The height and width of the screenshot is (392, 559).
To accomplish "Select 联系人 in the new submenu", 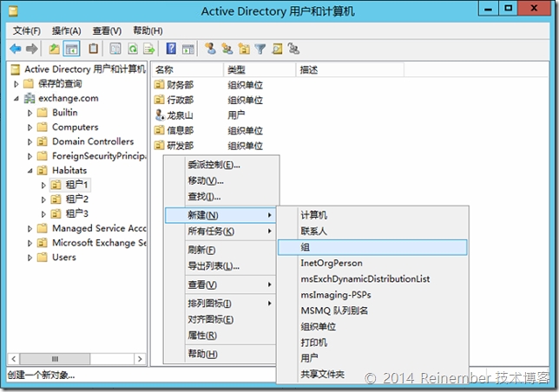I will click(372, 231).
